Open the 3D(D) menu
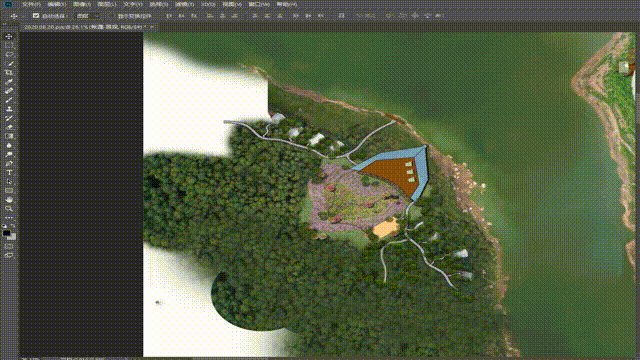The image size is (640, 360). click(208, 4)
